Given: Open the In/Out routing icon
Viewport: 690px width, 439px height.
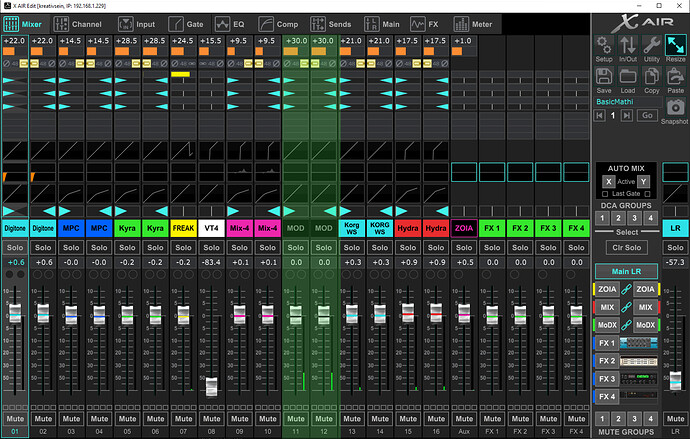Looking at the screenshot, I should tap(628, 45).
